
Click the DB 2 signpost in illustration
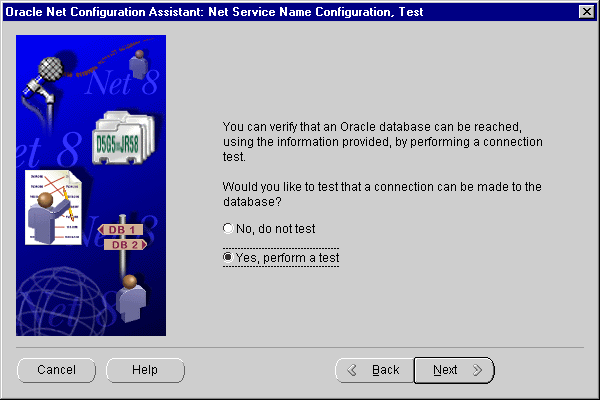pyautogui.click(x=126, y=245)
